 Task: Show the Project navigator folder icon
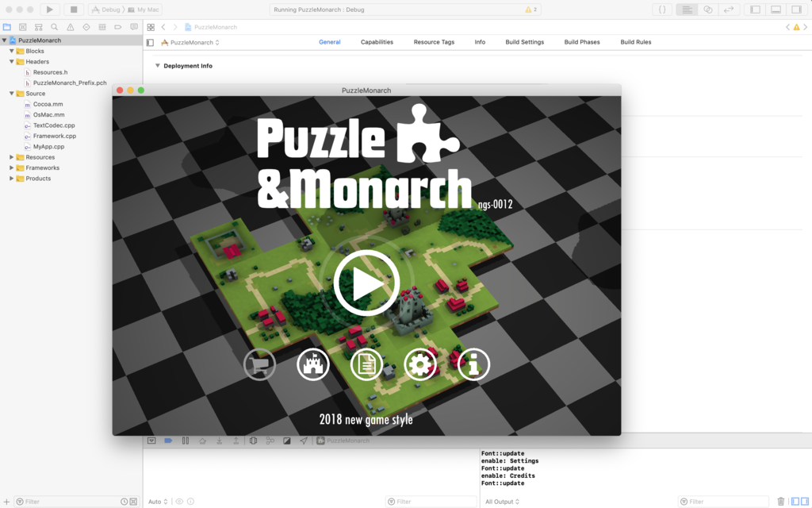click(6, 27)
